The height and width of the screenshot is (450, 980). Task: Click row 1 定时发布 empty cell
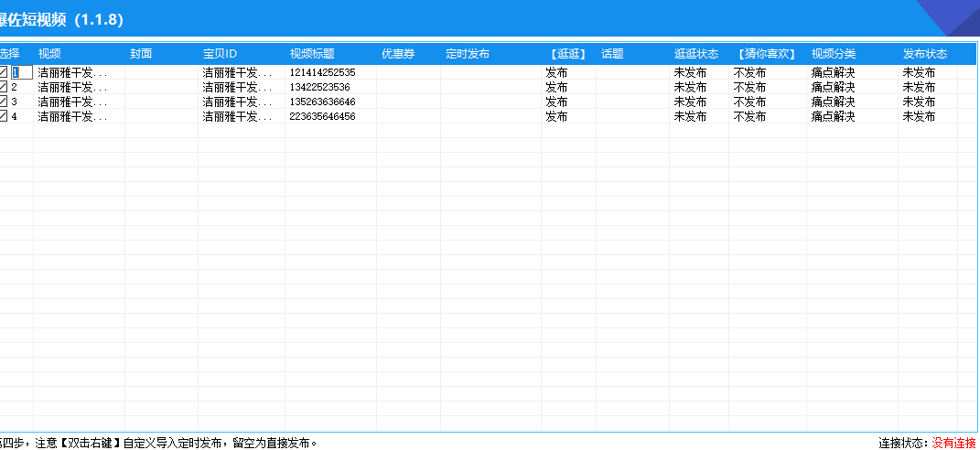point(490,72)
